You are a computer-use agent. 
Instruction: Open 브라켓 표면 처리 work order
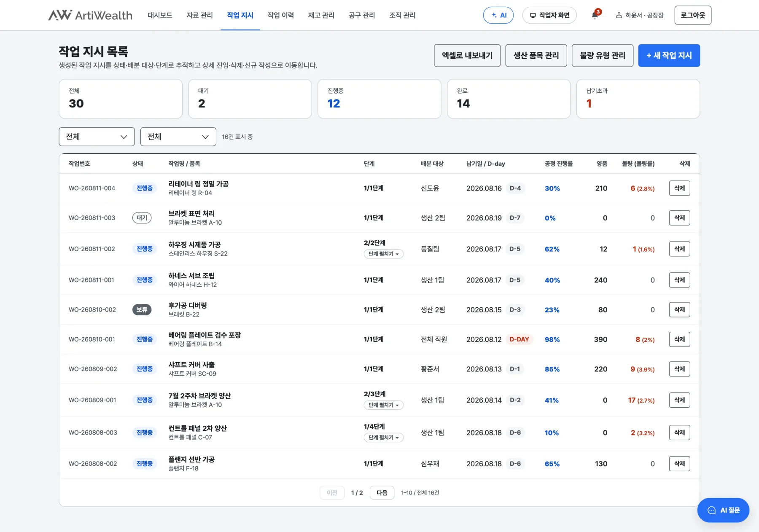pos(191,213)
